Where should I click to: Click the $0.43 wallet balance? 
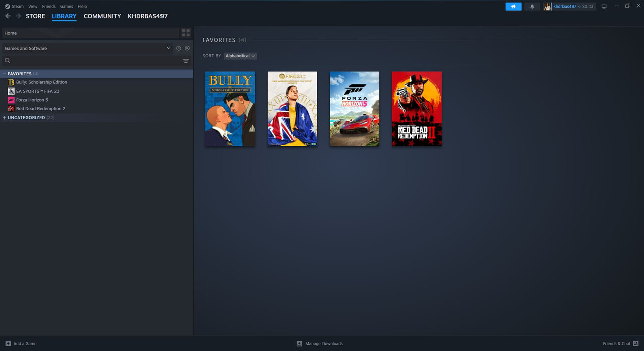(x=588, y=6)
